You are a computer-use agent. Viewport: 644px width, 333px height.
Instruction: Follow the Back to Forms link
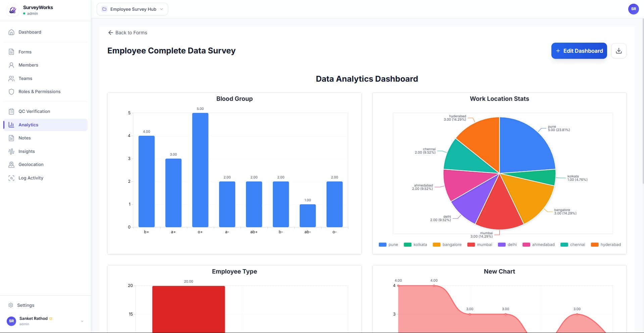pos(128,33)
